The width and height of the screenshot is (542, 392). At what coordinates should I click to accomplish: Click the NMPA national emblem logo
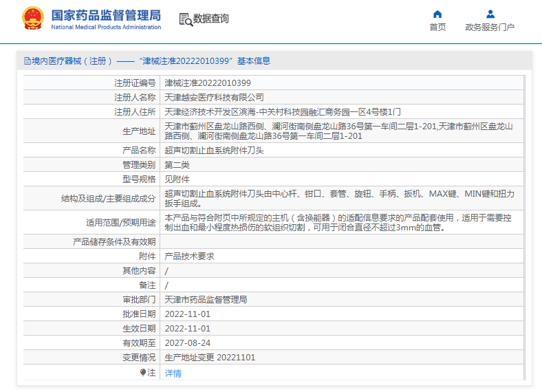click(x=33, y=19)
